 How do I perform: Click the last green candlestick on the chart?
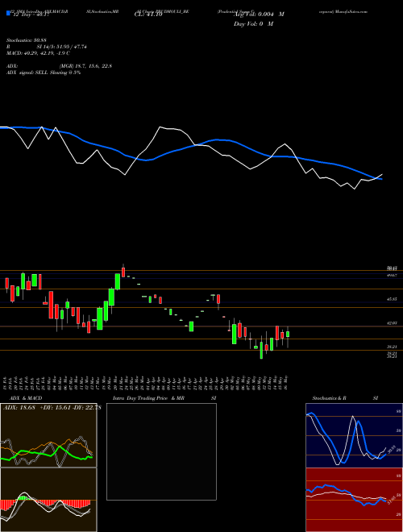tap(288, 335)
